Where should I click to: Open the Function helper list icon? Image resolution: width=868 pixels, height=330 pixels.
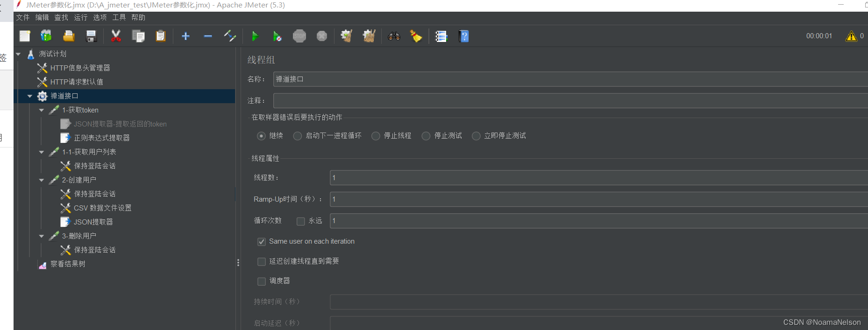pos(441,36)
